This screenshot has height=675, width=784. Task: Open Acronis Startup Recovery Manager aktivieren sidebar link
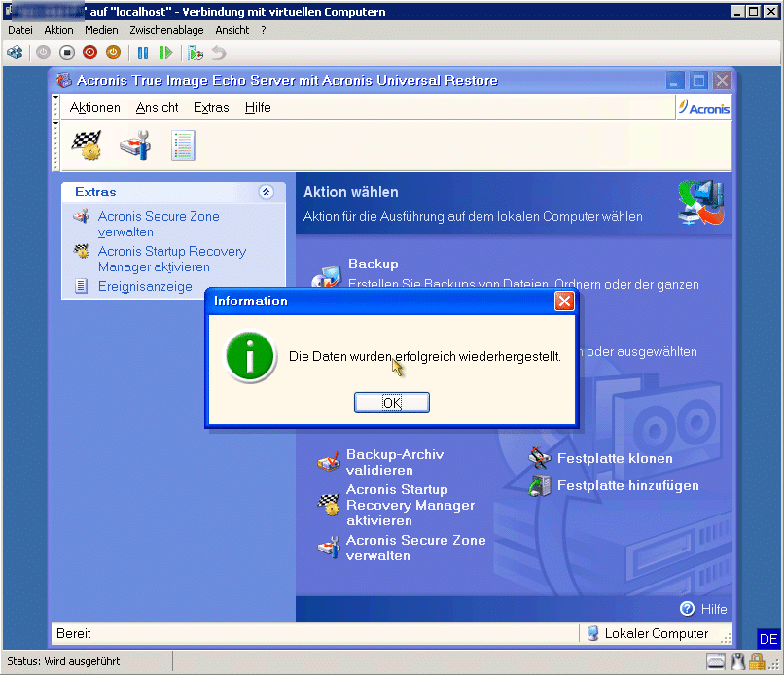coord(172,259)
